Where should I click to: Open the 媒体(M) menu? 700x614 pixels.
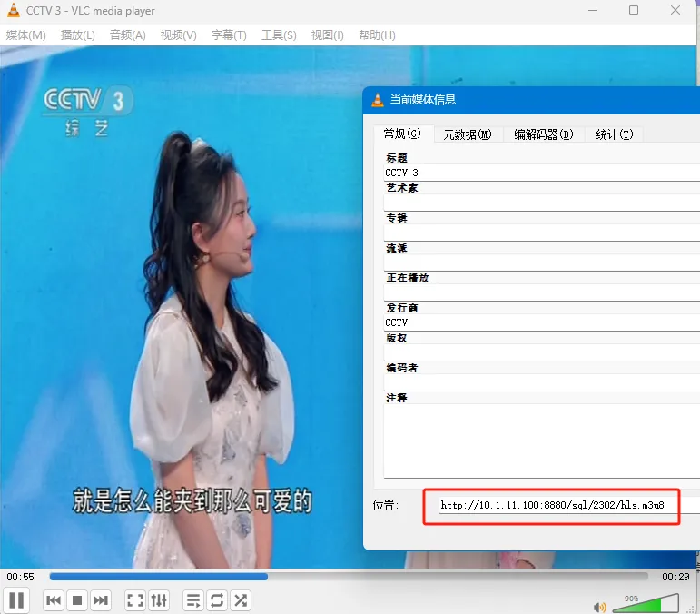(26, 35)
